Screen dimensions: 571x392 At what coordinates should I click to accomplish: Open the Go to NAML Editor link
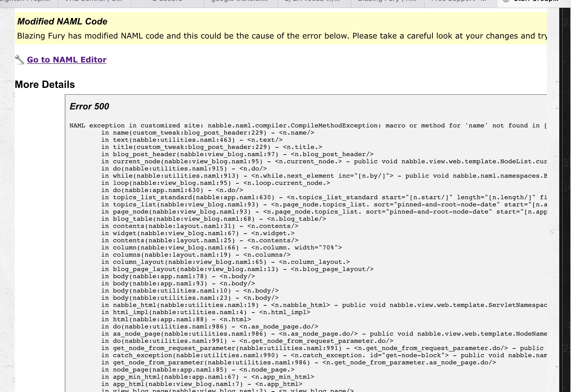coord(66,60)
